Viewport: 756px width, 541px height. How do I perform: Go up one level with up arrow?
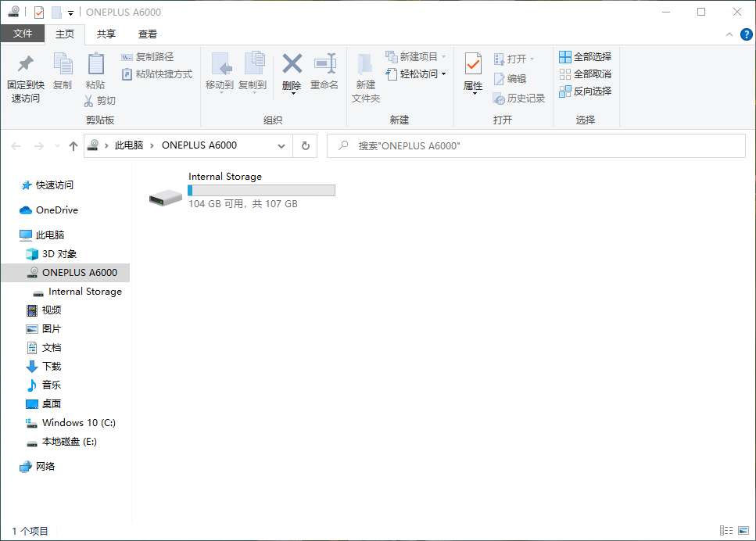coord(73,146)
